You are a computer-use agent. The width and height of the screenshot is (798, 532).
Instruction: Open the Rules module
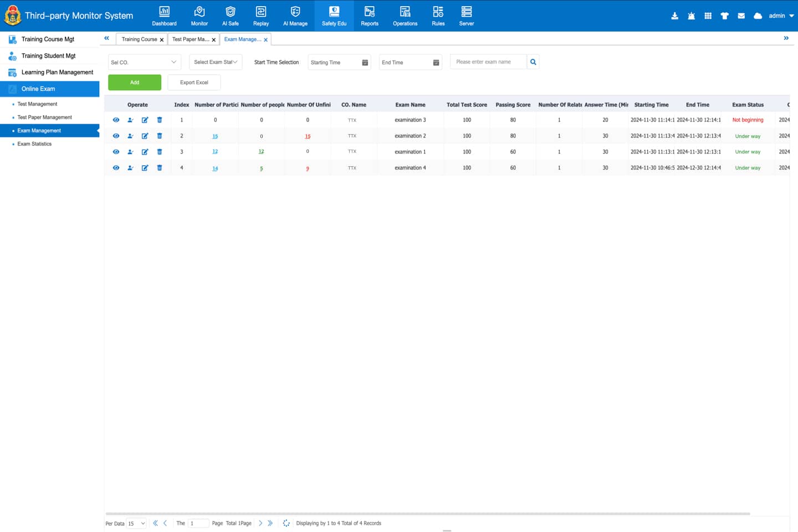click(438, 16)
